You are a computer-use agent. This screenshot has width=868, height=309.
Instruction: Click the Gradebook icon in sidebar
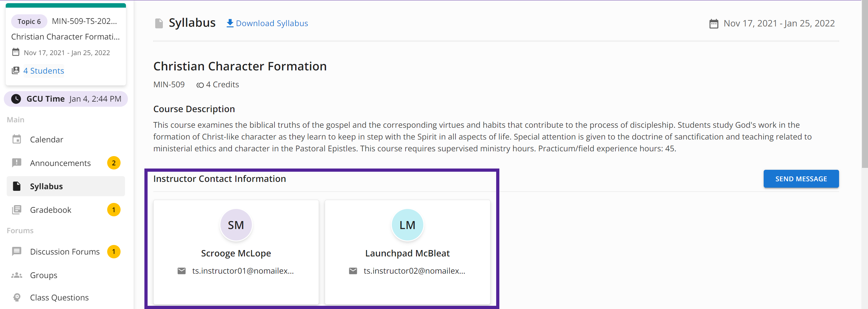click(x=17, y=210)
